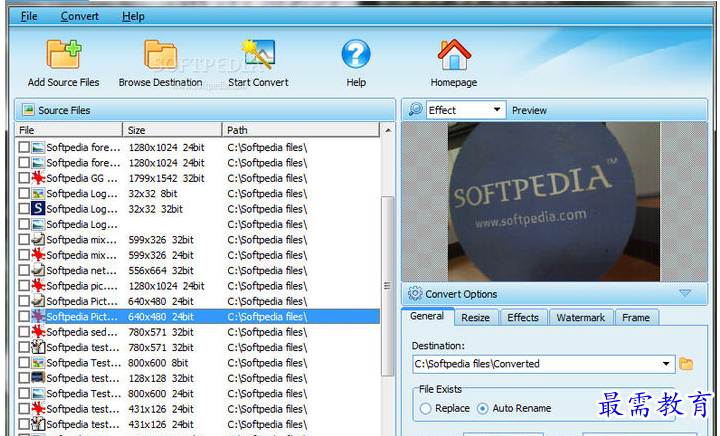Select the Replace radio button
Screen dimensions: 720x436
coord(426,408)
